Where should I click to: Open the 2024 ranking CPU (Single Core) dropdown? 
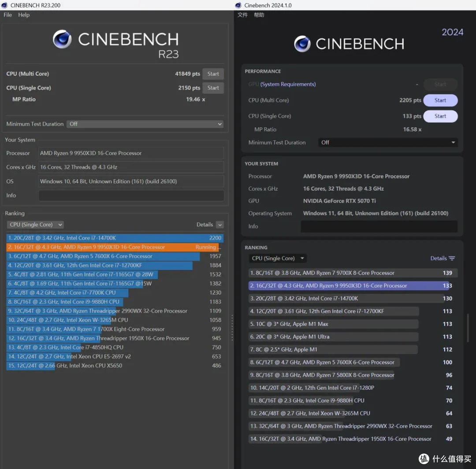pyautogui.click(x=278, y=259)
